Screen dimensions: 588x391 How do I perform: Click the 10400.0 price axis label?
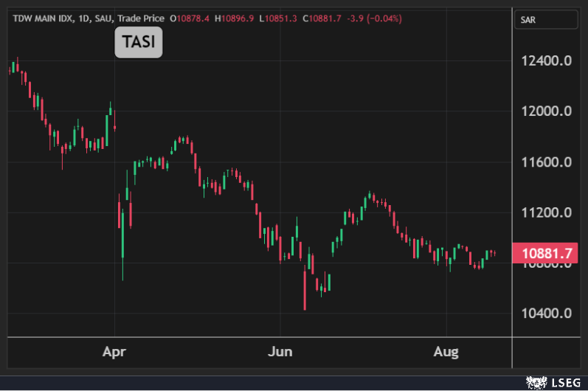tap(547, 314)
